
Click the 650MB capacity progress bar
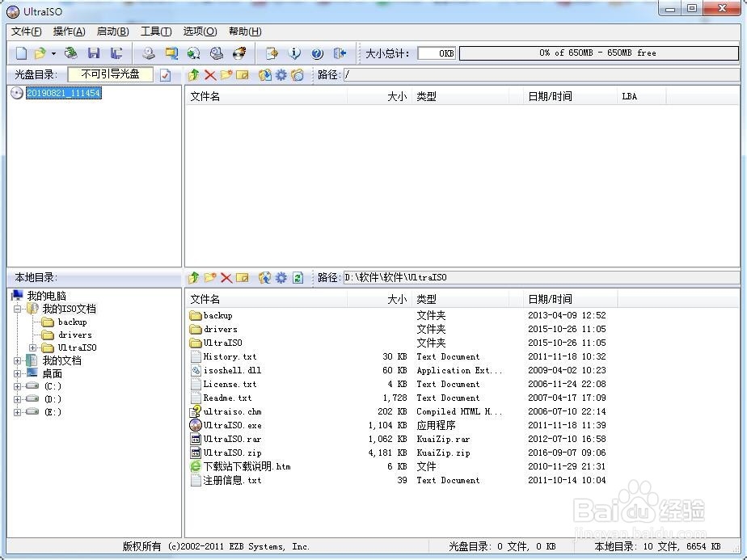coord(598,53)
